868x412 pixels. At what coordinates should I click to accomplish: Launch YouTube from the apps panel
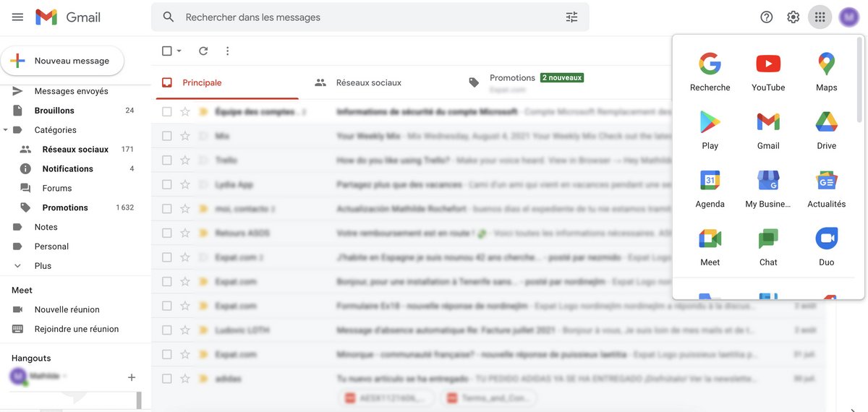click(x=768, y=72)
